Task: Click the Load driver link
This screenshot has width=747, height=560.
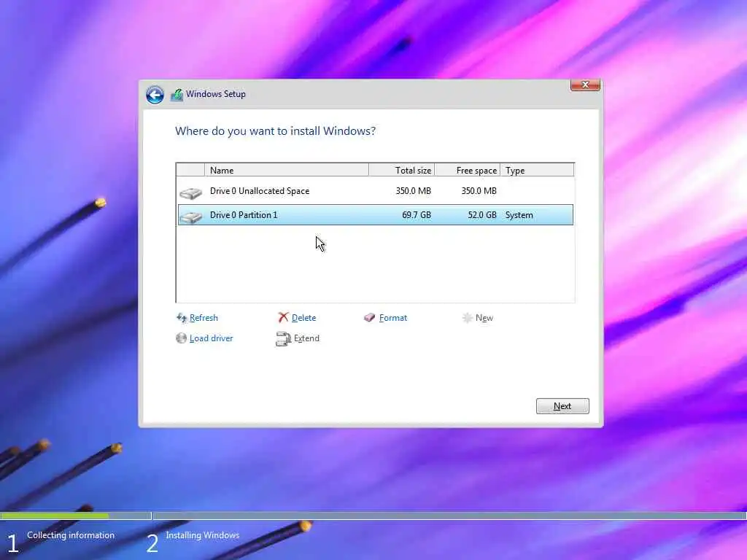Action: coord(211,338)
